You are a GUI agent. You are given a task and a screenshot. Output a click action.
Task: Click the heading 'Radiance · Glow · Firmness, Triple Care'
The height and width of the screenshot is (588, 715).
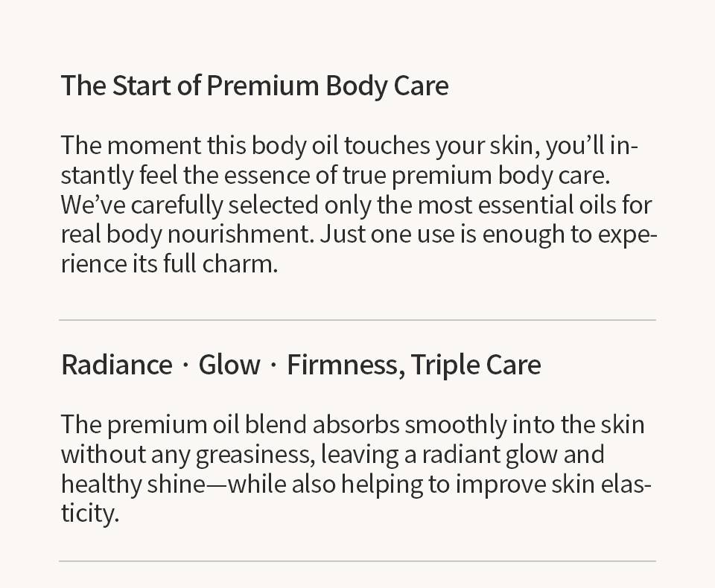301,365
